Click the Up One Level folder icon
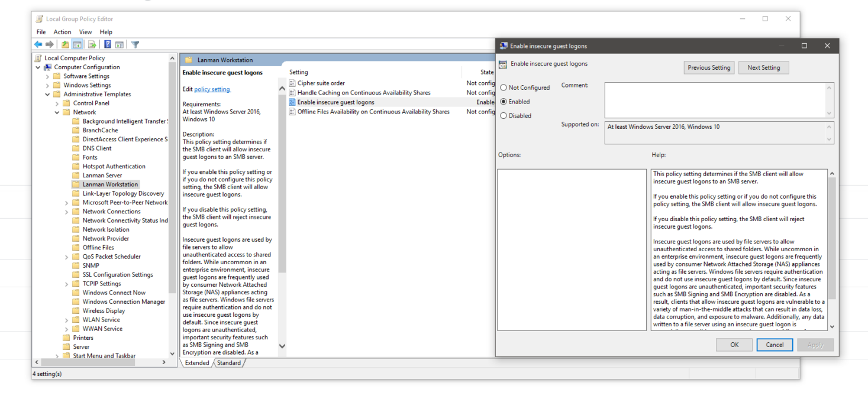Viewport: 868px width, 399px height. (x=65, y=44)
